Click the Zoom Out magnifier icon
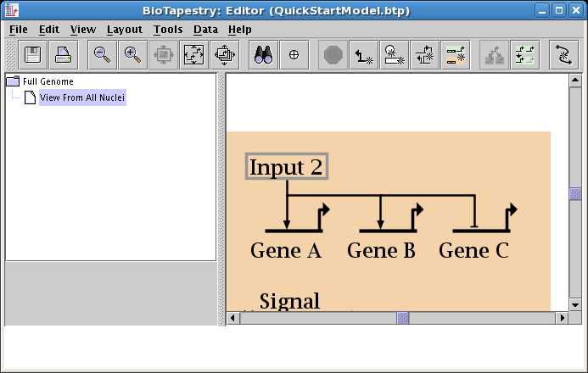This screenshot has height=373, width=588. point(102,55)
